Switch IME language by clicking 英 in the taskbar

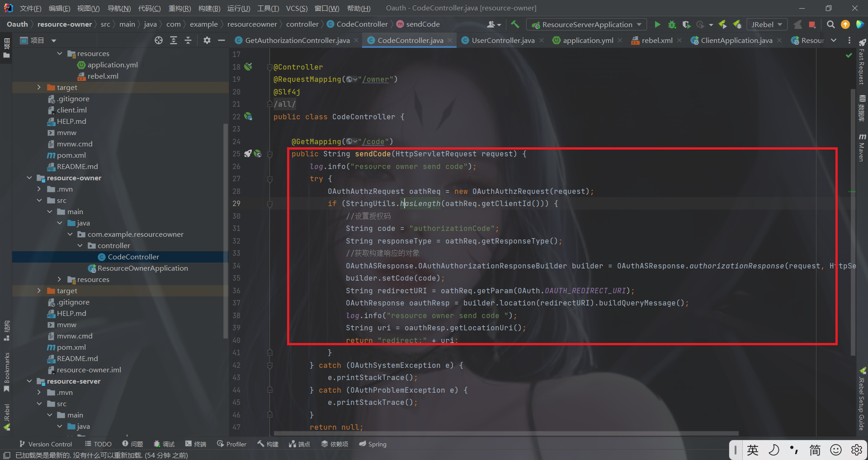[x=752, y=450]
